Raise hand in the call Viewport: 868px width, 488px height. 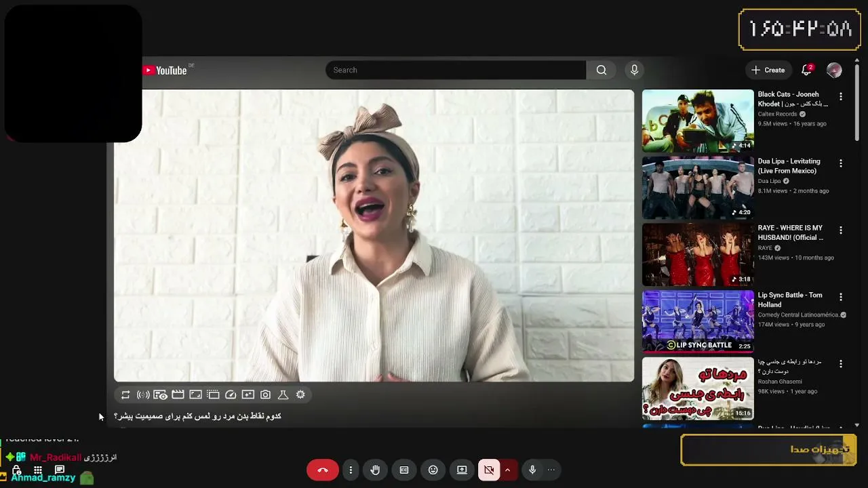click(x=375, y=470)
